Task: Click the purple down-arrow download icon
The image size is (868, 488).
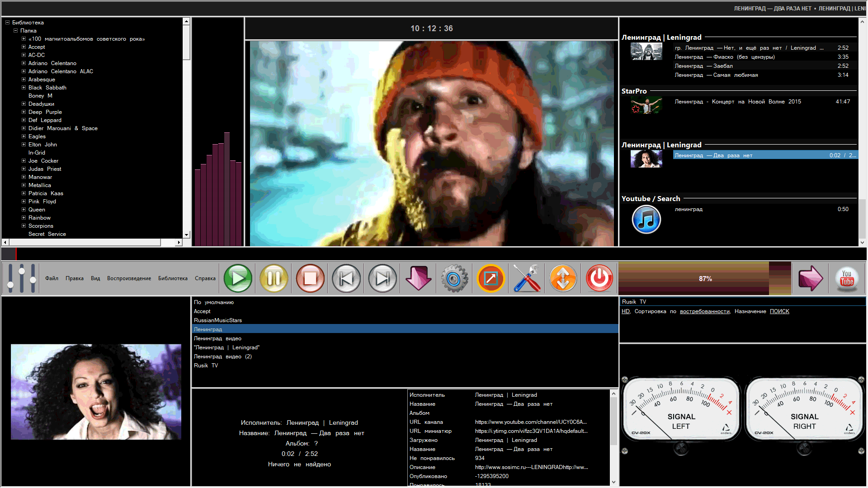Action: click(x=419, y=278)
